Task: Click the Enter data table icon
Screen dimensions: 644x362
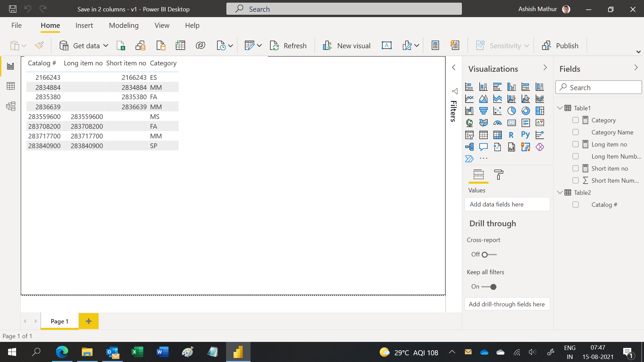Action: 180,46
